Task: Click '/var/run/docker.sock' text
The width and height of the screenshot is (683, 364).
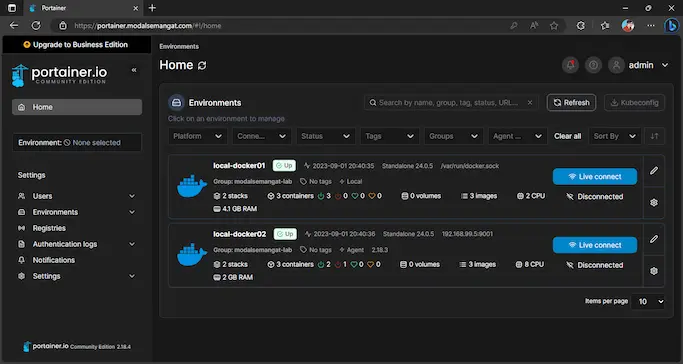Action: point(470,166)
